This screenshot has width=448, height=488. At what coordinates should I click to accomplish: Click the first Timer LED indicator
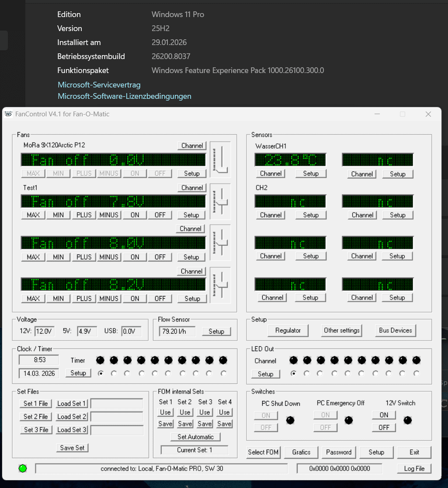pos(100,360)
